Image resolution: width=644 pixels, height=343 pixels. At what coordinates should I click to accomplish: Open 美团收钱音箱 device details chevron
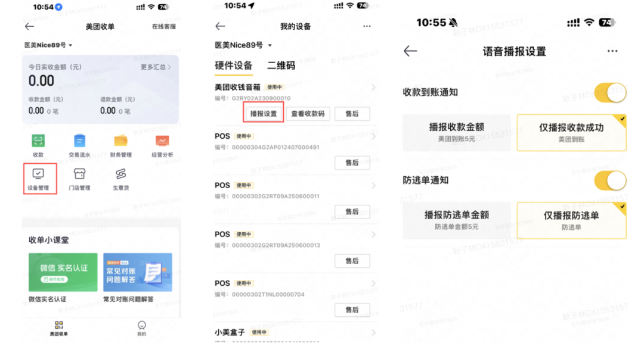pyautogui.click(x=373, y=88)
